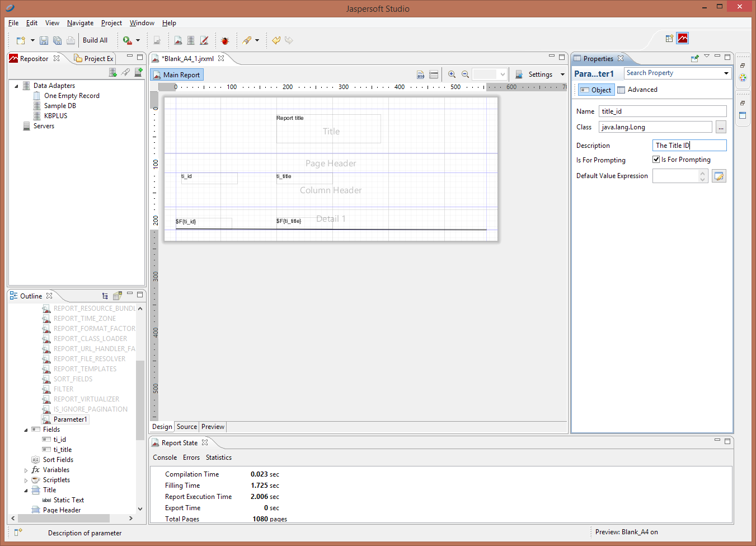This screenshot has height=546, width=756.
Task: Collapse the Title node in Outline
Action: [26, 491]
